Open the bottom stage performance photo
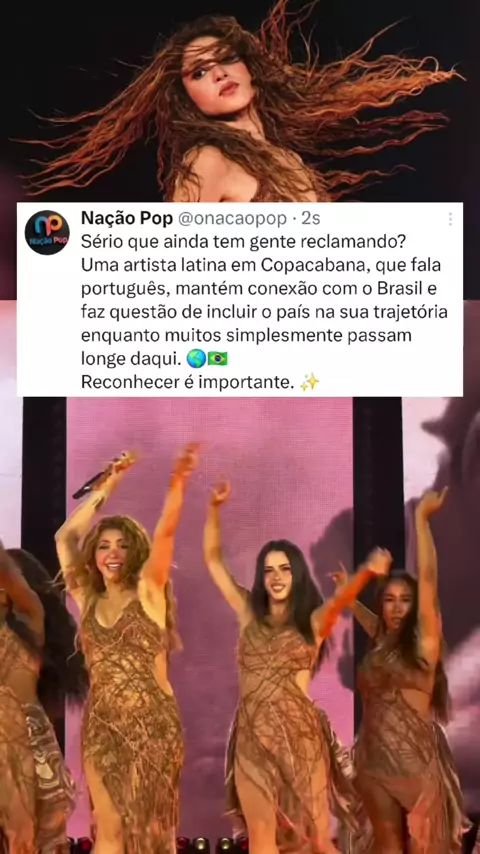 240,625
